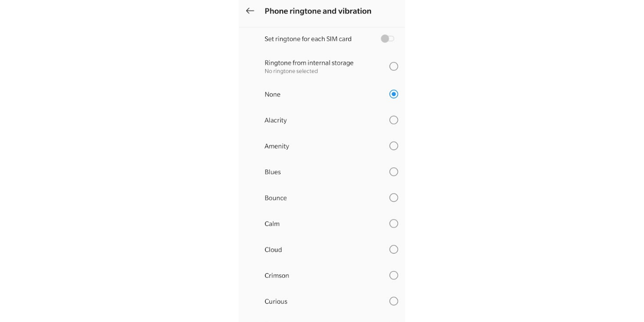The image size is (644, 322).
Task: Tap the None ringtone label text
Action: pos(272,94)
